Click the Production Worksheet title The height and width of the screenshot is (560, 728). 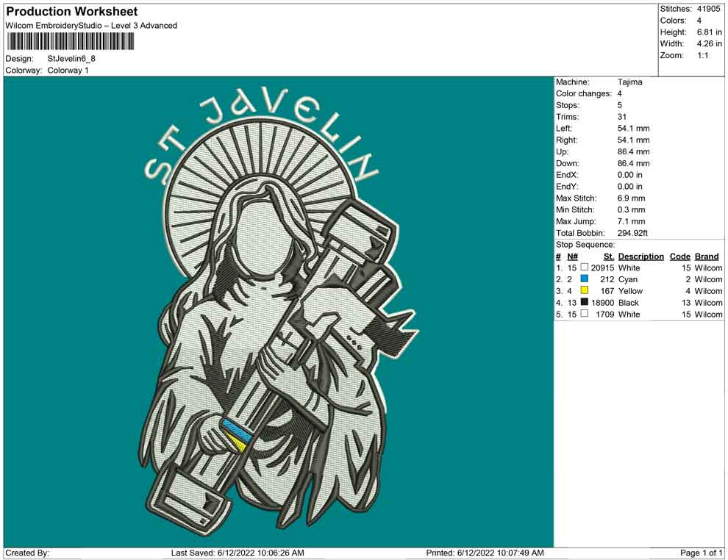[71, 12]
